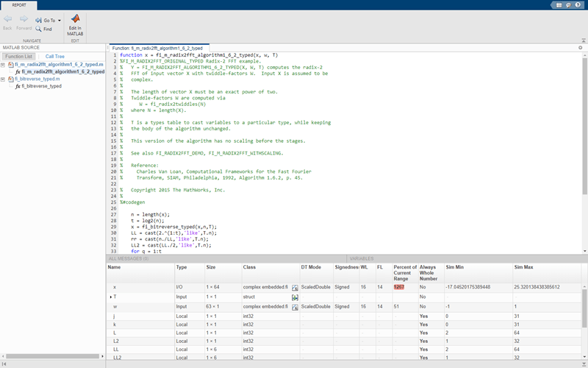
Task: Click the variables table vertical scrollbar
Action: point(584,309)
